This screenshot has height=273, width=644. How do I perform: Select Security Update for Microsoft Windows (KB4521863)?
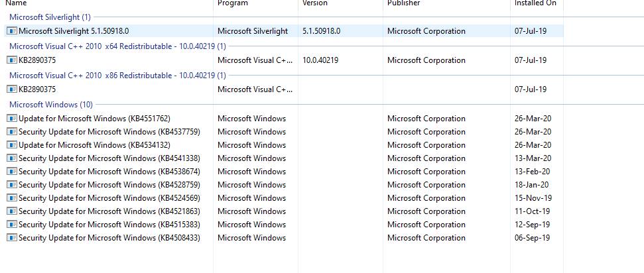(109, 211)
